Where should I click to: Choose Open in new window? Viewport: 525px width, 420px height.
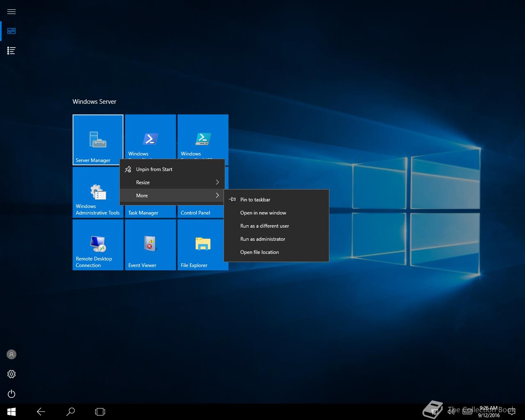(x=276, y=212)
